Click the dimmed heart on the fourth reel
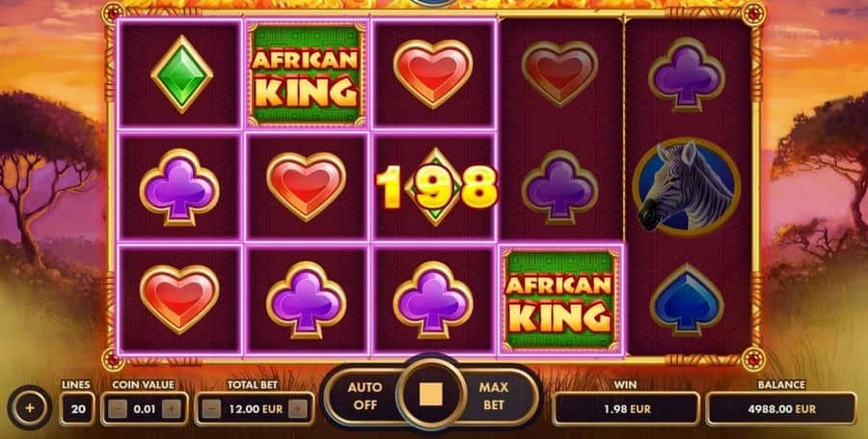This screenshot has height=439, width=868. 559,74
